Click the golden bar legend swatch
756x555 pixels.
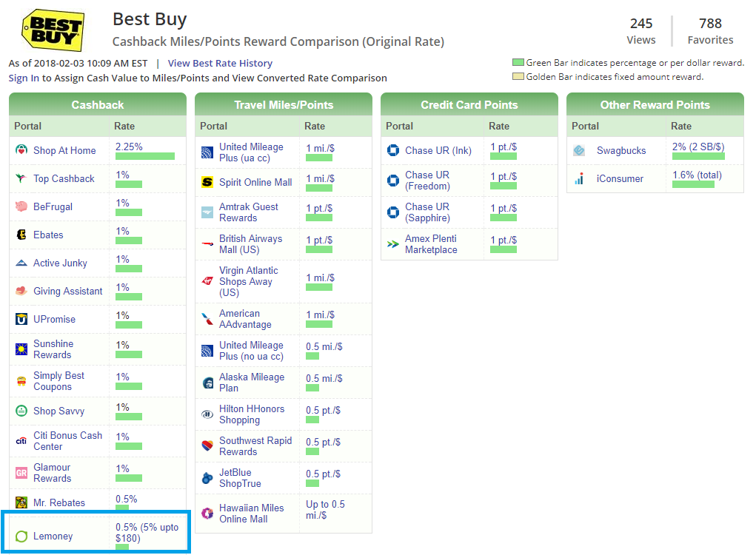point(518,76)
